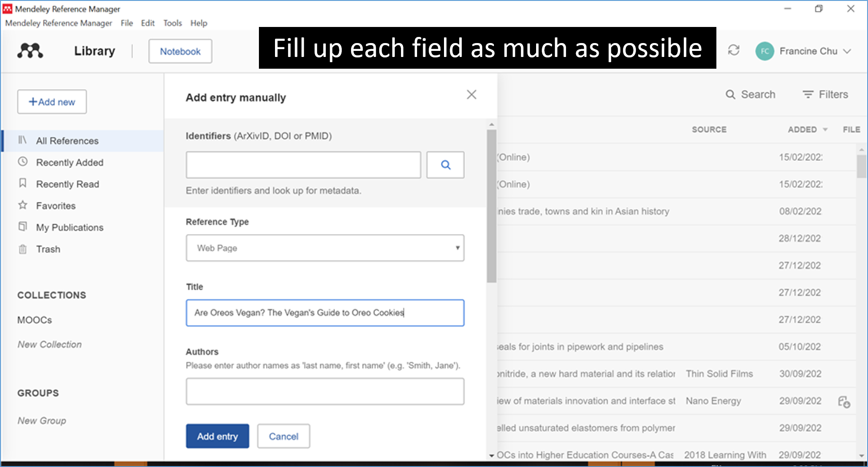This screenshot has width=868, height=467.
Task: Click the FILE column header
Action: pyautogui.click(x=851, y=130)
